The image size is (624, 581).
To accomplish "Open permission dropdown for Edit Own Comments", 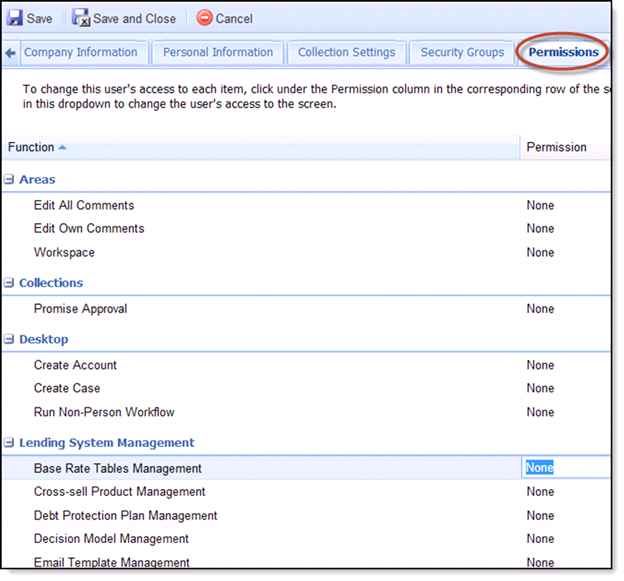I will coord(540,228).
